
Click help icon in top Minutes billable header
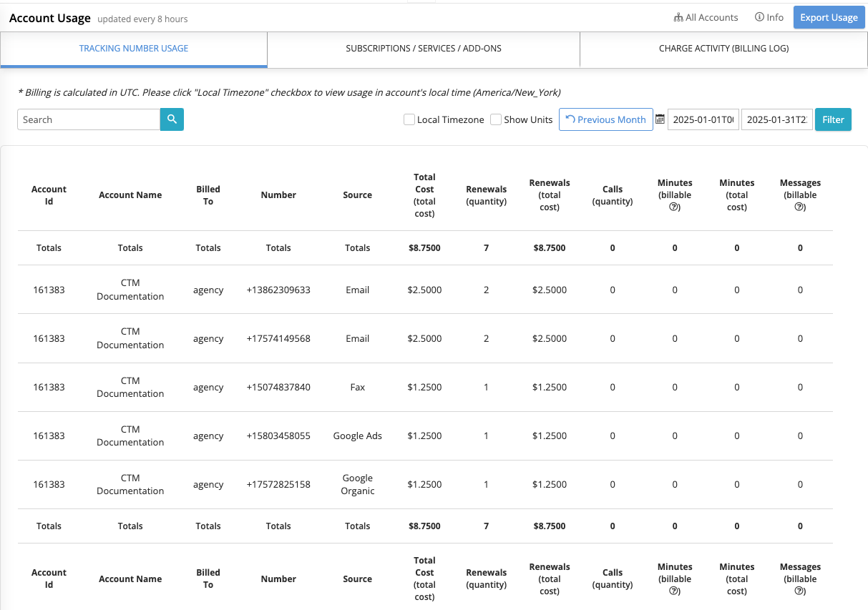click(x=675, y=207)
